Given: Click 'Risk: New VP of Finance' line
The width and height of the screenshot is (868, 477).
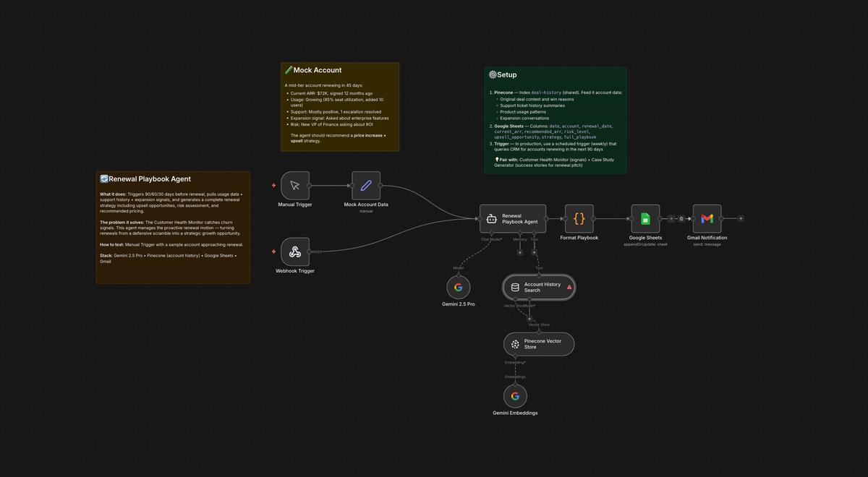Looking at the screenshot, I should click(x=331, y=124).
